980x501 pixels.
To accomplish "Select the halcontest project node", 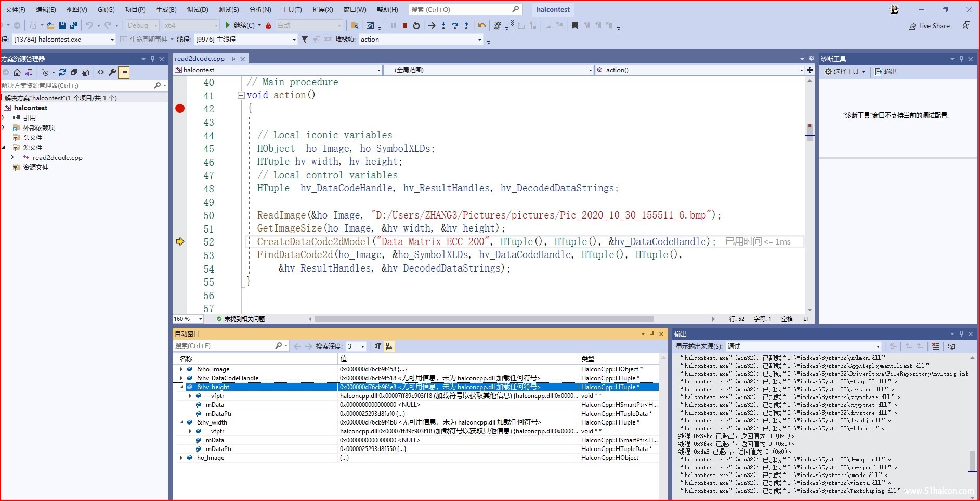I will click(x=31, y=108).
